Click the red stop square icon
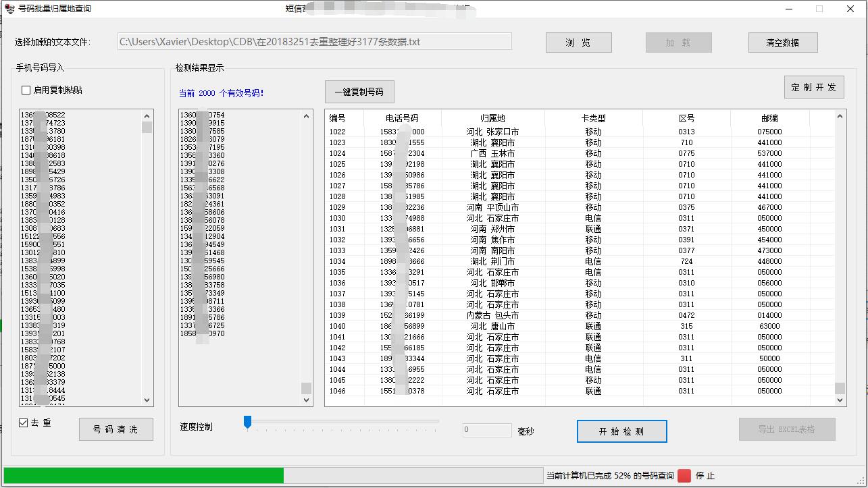The width and height of the screenshot is (868, 488). (x=684, y=475)
